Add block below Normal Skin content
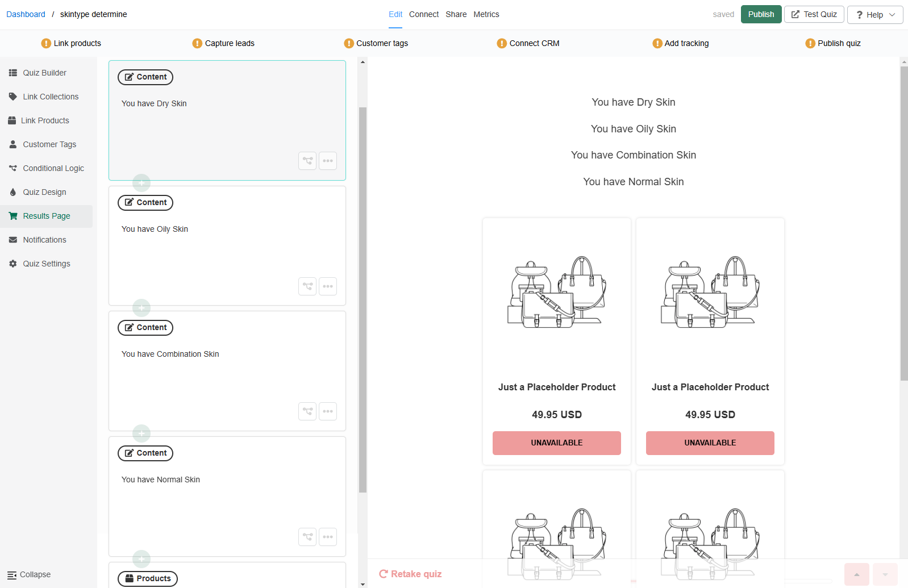This screenshot has height=588, width=908. click(x=141, y=559)
